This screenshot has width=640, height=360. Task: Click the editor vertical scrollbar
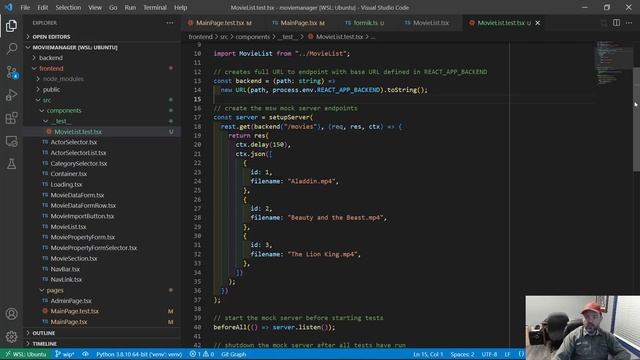click(x=636, y=119)
